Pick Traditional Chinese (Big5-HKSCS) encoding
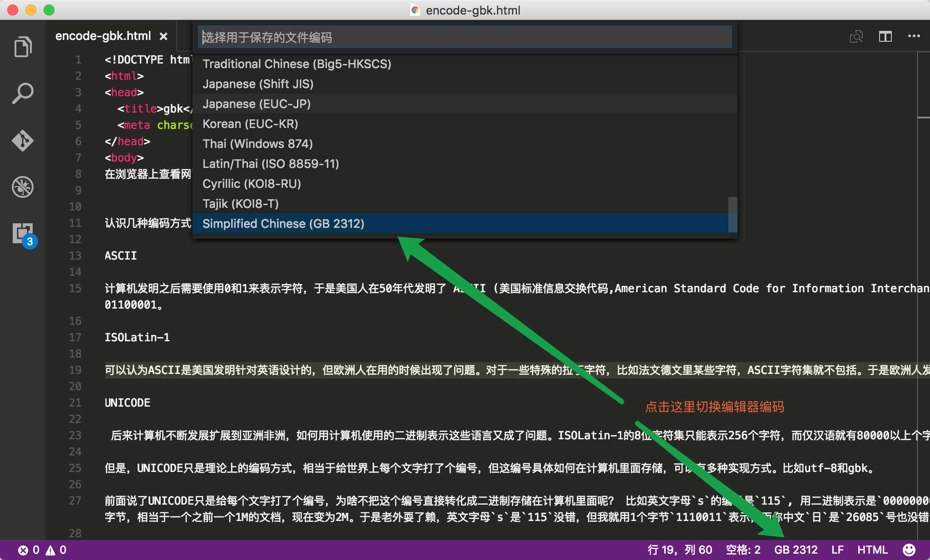This screenshot has width=930, height=560. point(297,64)
